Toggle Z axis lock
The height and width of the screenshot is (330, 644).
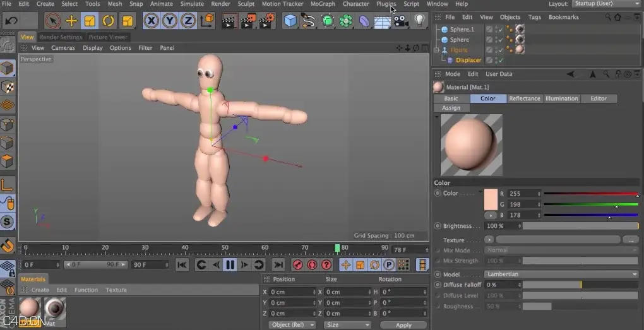(x=188, y=21)
